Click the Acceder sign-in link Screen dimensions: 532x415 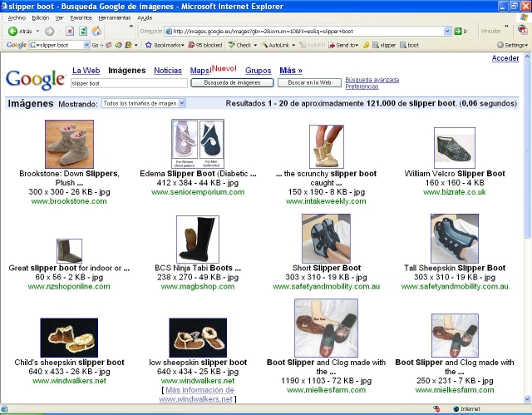pos(505,58)
